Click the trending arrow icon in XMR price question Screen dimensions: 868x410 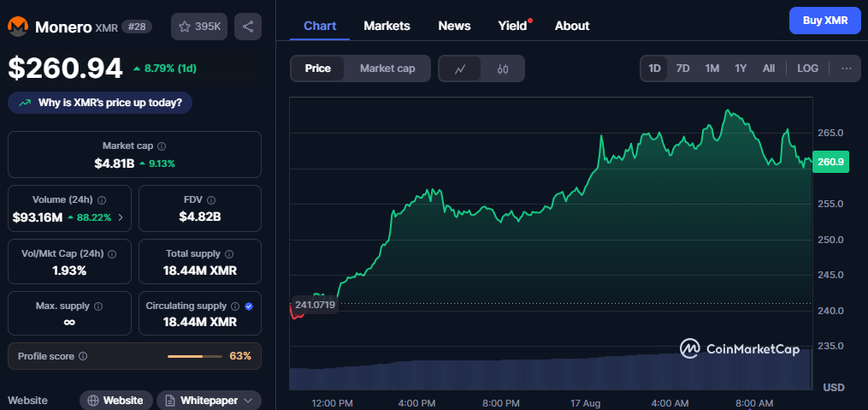click(24, 103)
